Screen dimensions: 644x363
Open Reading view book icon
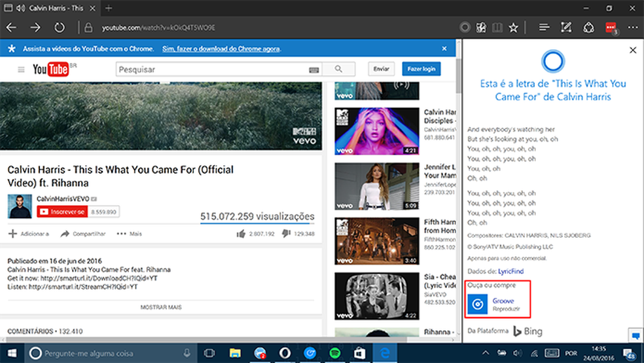tap(497, 28)
